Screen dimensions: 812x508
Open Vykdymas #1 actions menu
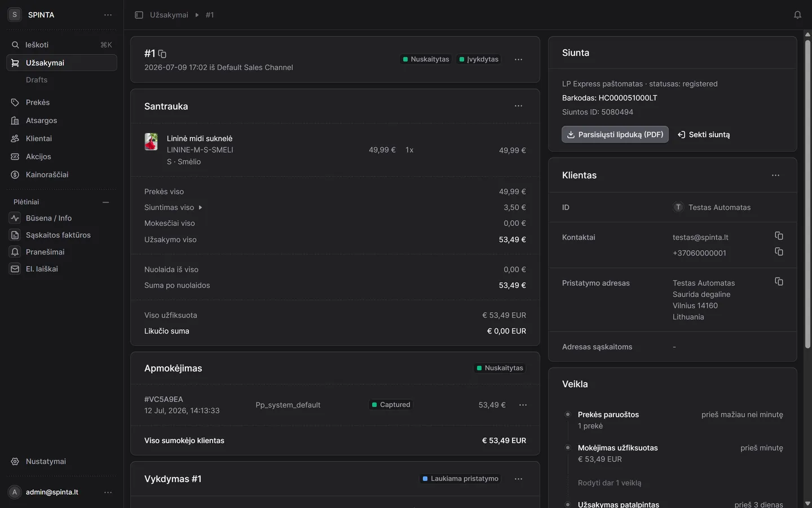518,479
